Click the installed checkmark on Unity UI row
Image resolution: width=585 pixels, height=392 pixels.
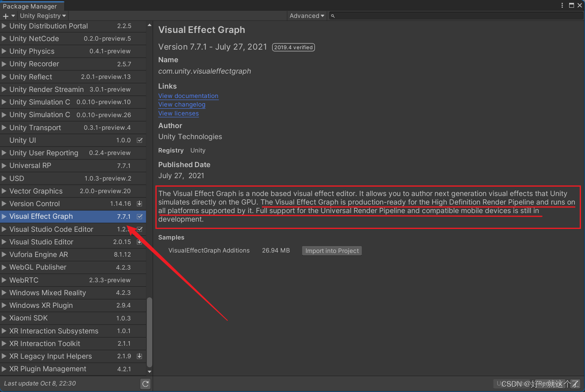(x=140, y=140)
